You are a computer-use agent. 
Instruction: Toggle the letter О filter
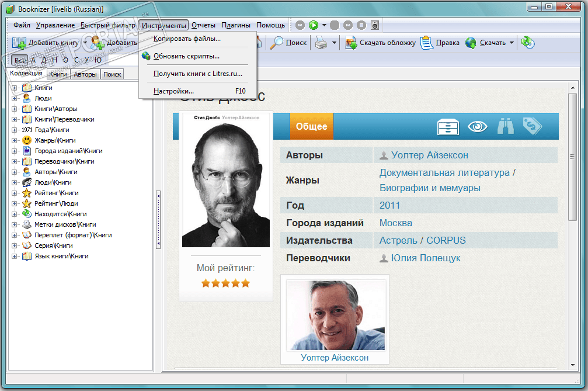(65, 60)
